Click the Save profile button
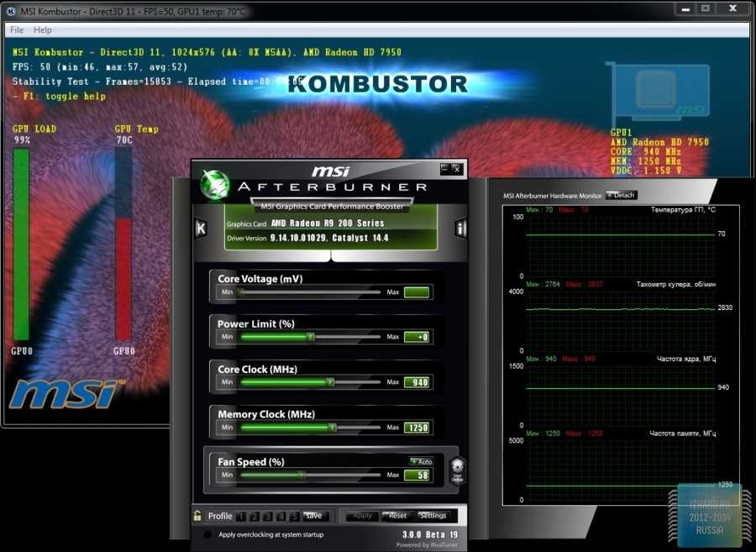756x552 pixels. (313, 516)
